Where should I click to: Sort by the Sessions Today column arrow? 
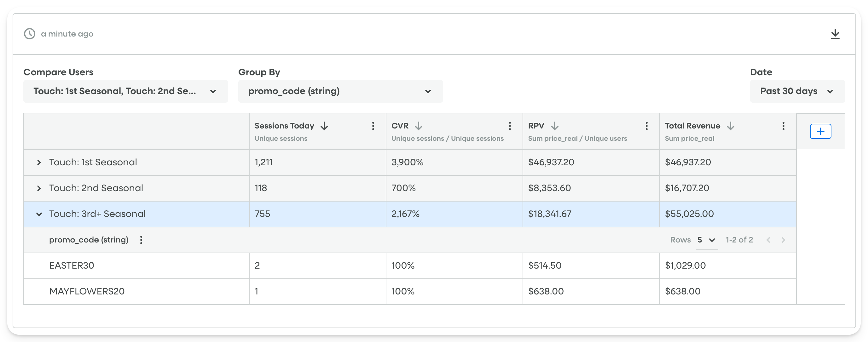(324, 126)
